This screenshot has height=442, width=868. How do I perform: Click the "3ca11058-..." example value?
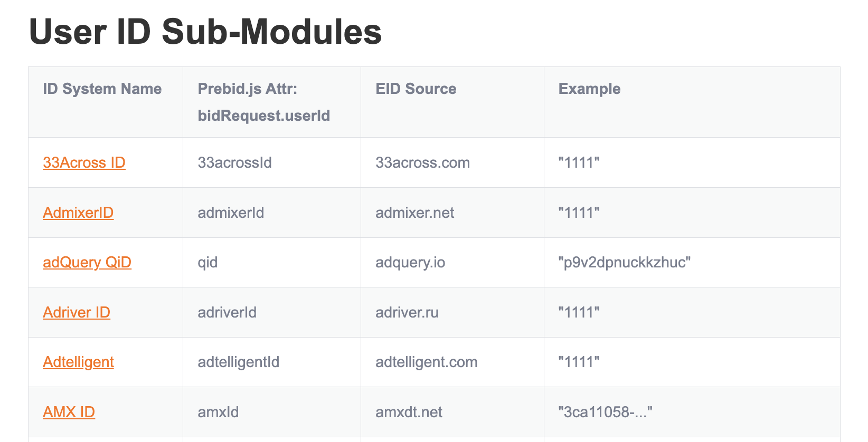pyautogui.click(x=605, y=412)
